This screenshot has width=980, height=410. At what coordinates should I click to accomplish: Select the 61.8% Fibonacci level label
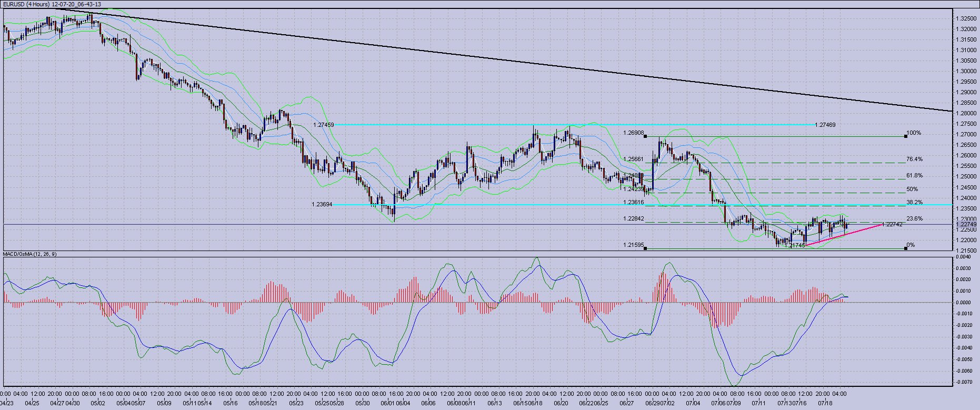pyautogui.click(x=914, y=176)
